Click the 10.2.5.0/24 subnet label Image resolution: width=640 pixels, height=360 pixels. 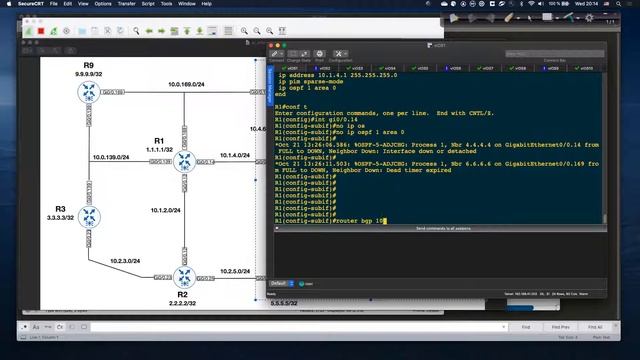(x=235, y=271)
